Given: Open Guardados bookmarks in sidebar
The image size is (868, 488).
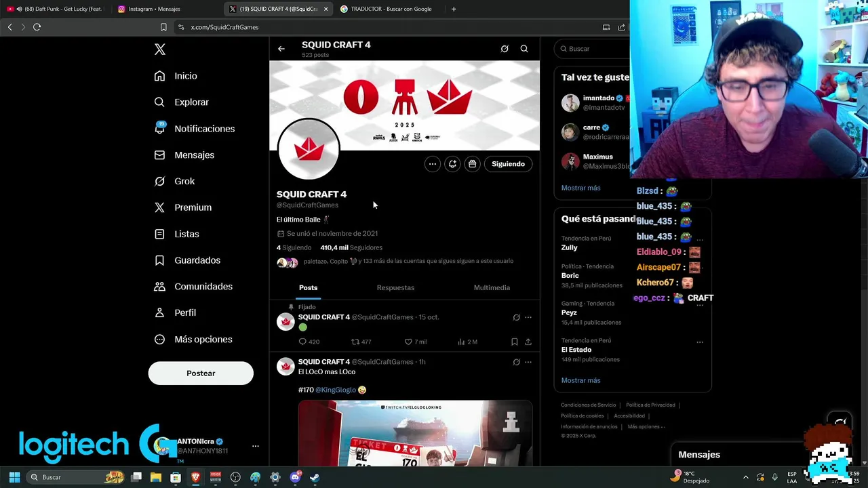Looking at the screenshot, I should tap(187, 260).
